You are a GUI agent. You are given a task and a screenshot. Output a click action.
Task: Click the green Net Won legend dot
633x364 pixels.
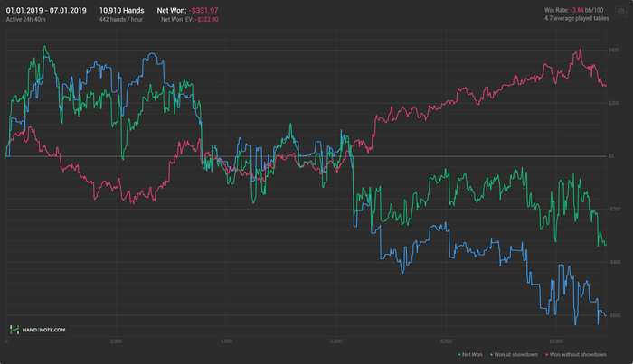pos(459,355)
